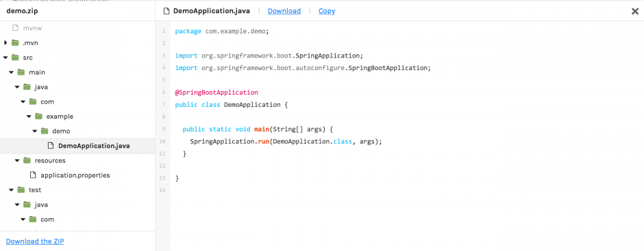
Task: Click the @SpringBootApplication annotation line
Action: [x=216, y=93]
